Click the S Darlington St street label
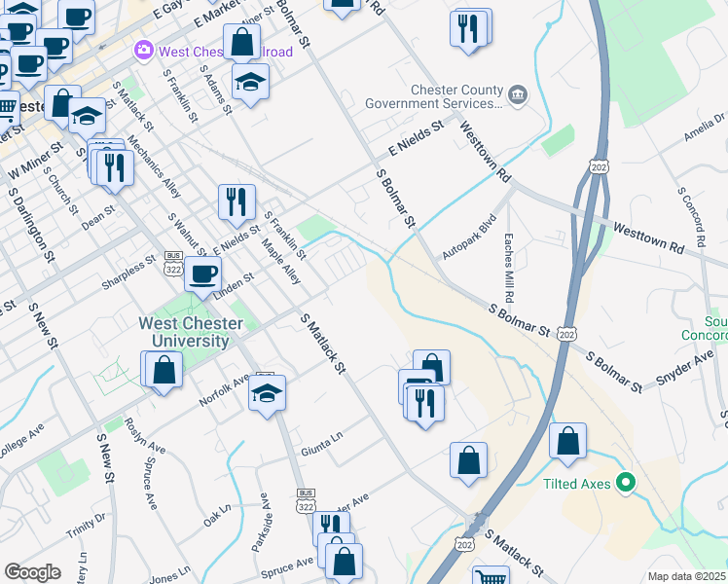 pyautogui.click(x=31, y=225)
